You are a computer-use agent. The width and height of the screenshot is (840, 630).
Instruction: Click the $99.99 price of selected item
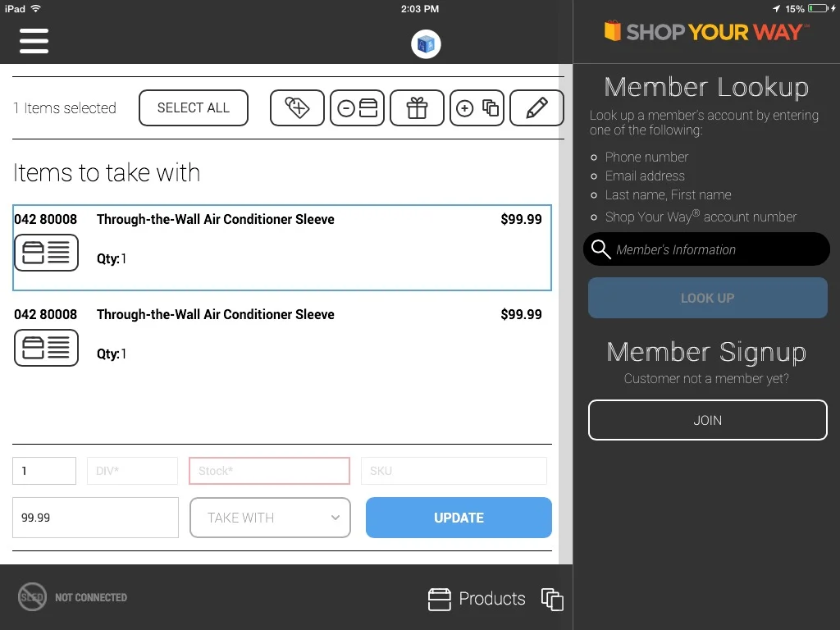click(521, 219)
